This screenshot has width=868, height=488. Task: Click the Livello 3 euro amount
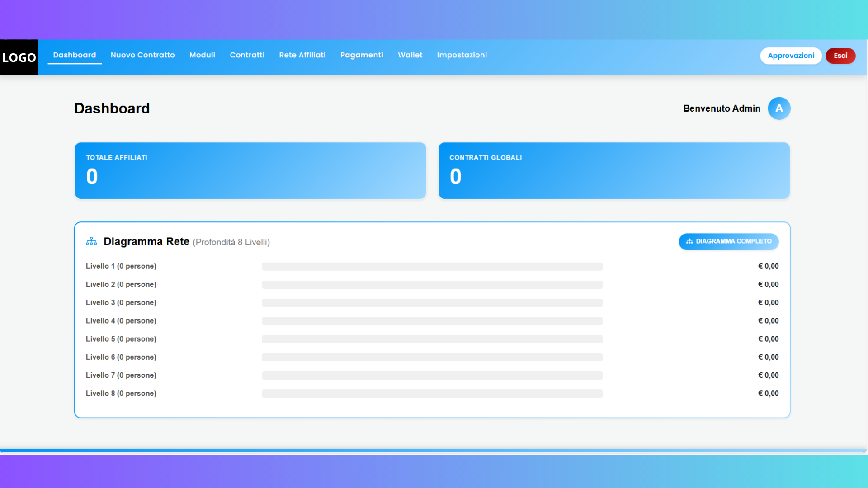(768, 303)
